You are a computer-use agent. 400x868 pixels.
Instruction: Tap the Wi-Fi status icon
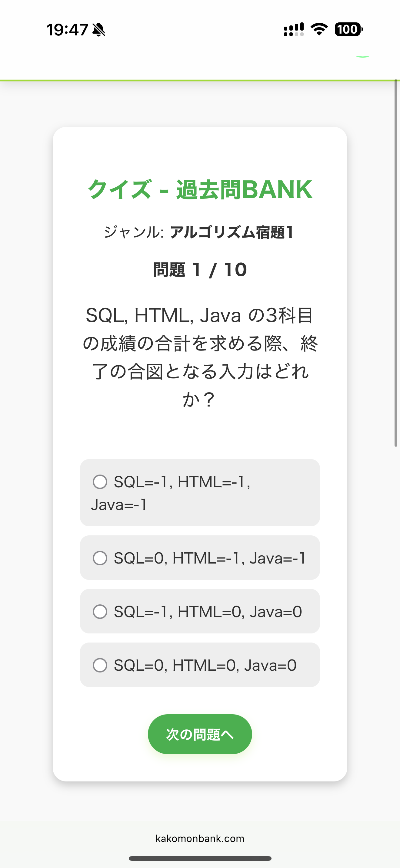tap(319, 29)
